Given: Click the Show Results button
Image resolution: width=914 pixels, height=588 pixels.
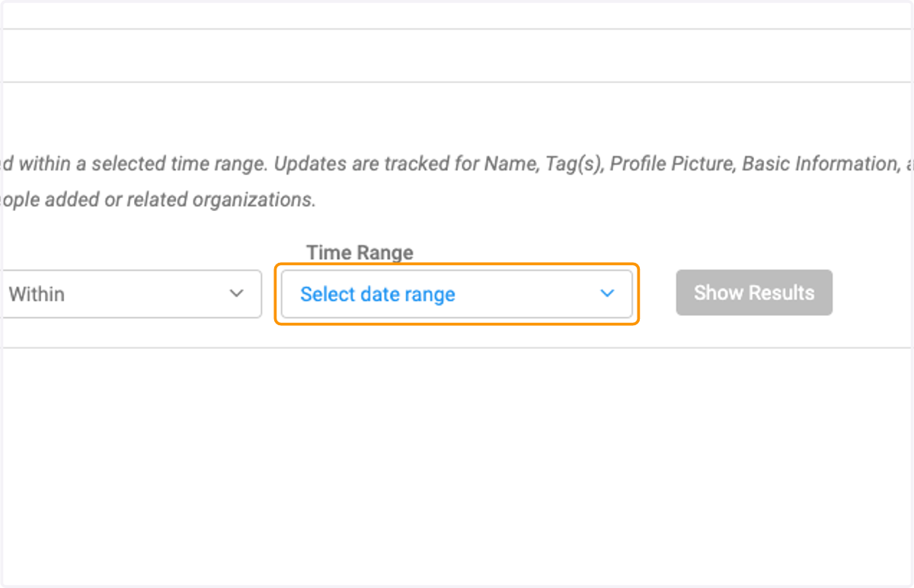Looking at the screenshot, I should (x=754, y=292).
